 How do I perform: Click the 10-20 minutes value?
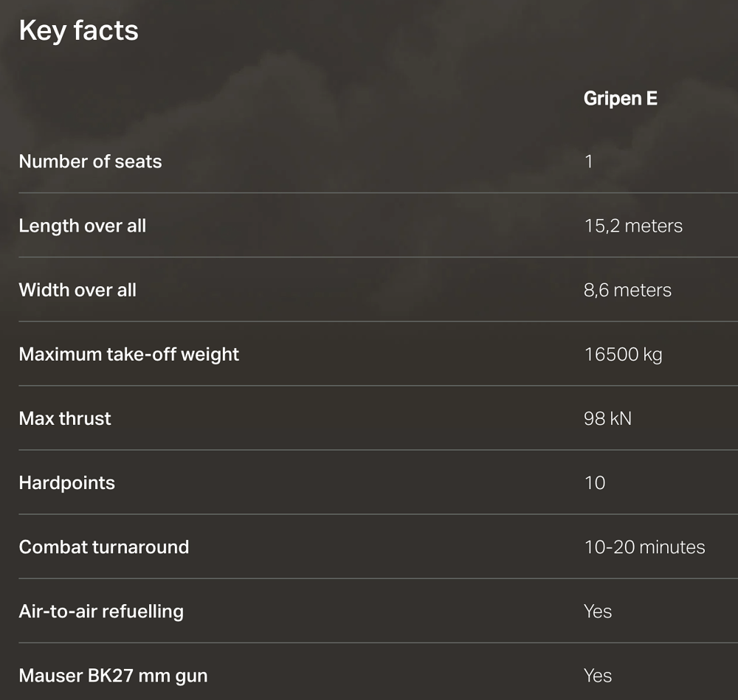(x=644, y=547)
